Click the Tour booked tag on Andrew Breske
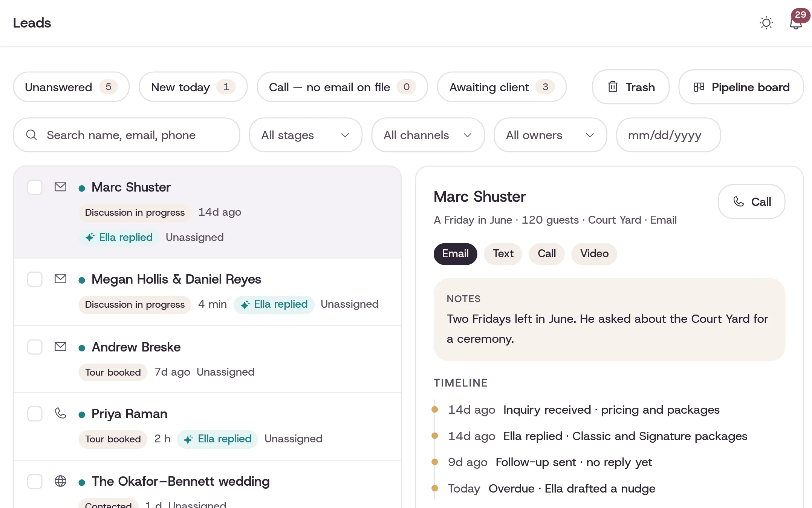Image resolution: width=812 pixels, height=508 pixels. (x=113, y=372)
